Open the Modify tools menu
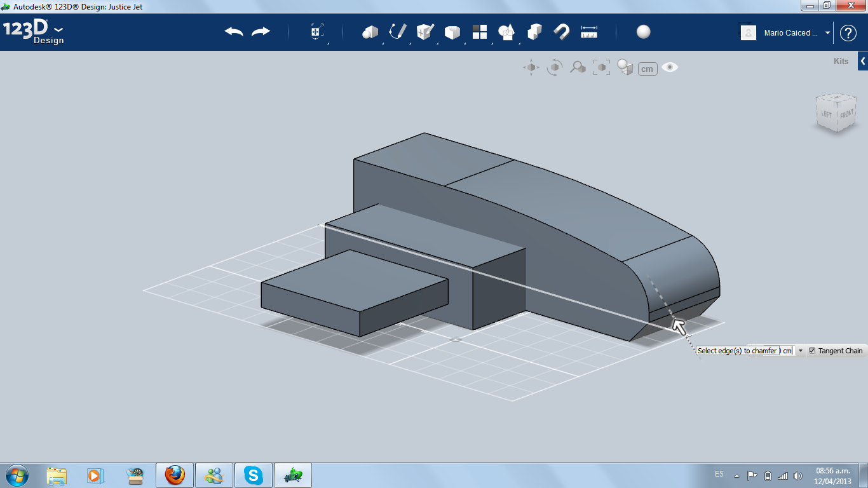 [x=452, y=32]
